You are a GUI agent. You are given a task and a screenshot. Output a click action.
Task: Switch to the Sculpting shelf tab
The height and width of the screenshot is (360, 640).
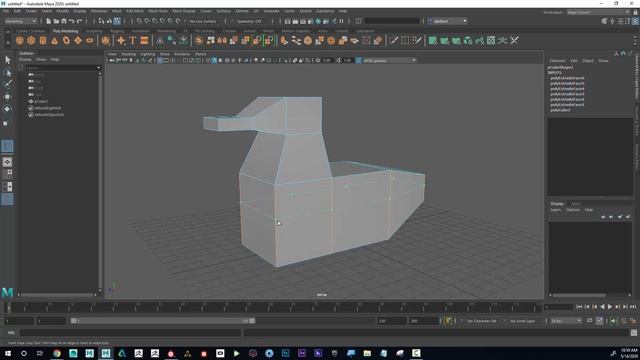pyautogui.click(x=94, y=31)
